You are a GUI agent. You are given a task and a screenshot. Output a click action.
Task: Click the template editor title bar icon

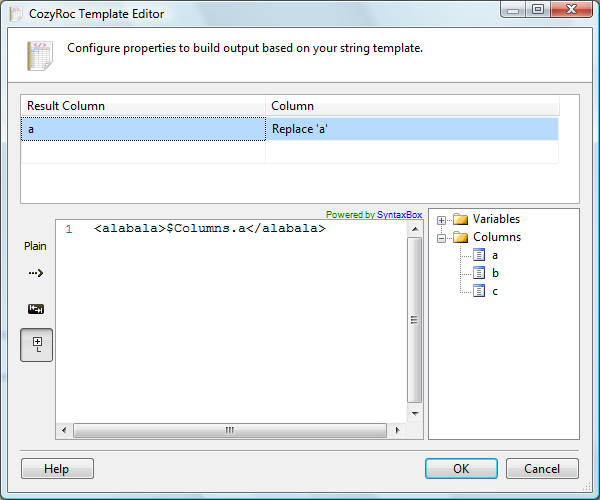pos(16,14)
